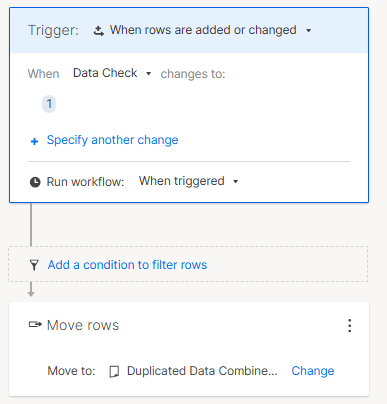Image resolution: width=387 pixels, height=404 pixels.
Task: Open the three-dot menu on Move rows
Action: (x=350, y=325)
